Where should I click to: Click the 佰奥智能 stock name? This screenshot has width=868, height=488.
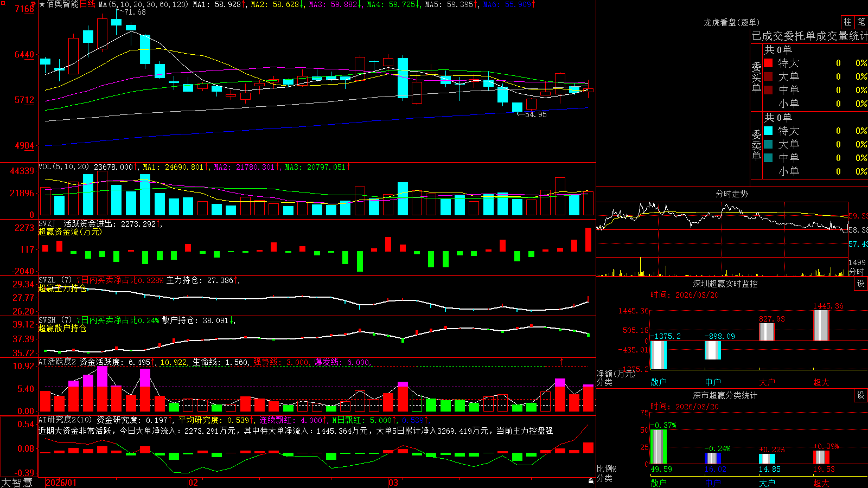point(63,4)
